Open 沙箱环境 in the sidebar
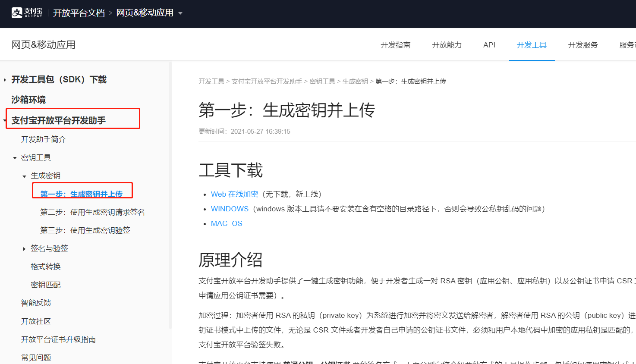Viewport: 636px width, 364px height. click(x=28, y=100)
